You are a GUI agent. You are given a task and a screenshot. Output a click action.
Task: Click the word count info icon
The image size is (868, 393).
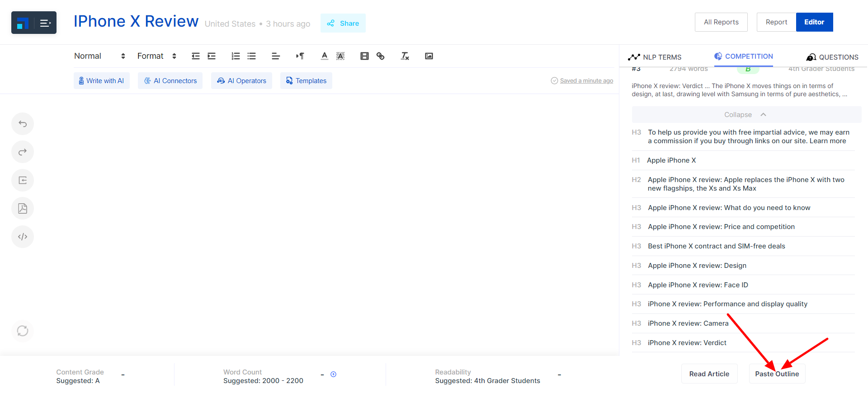click(334, 374)
